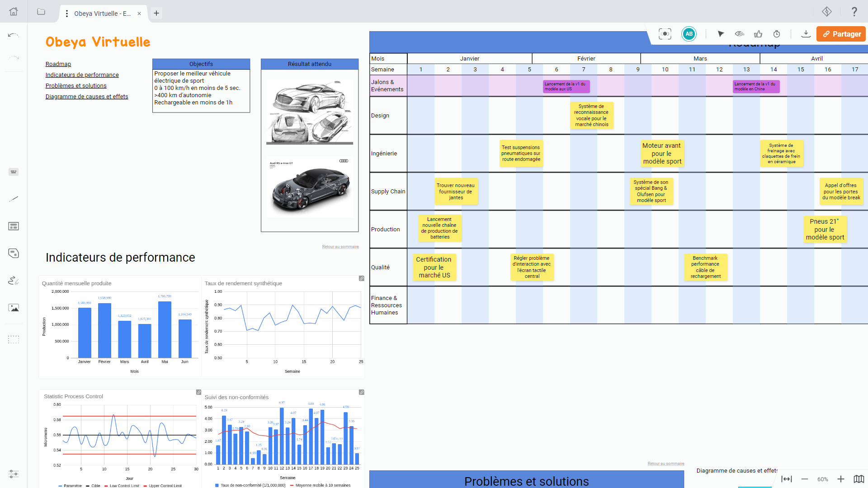
Task: Open board settings at sidebar bottom
Action: (14, 474)
